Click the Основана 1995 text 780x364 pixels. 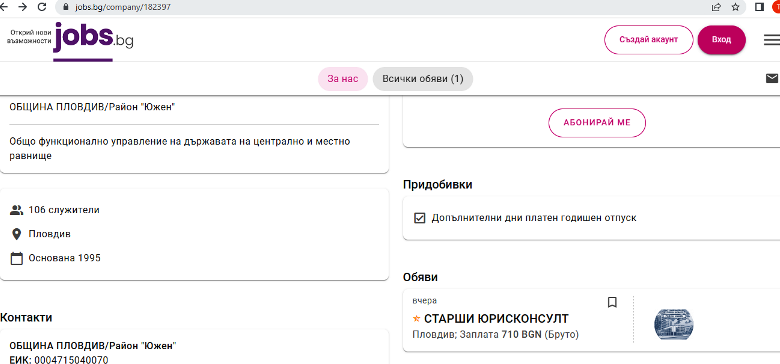point(65,258)
